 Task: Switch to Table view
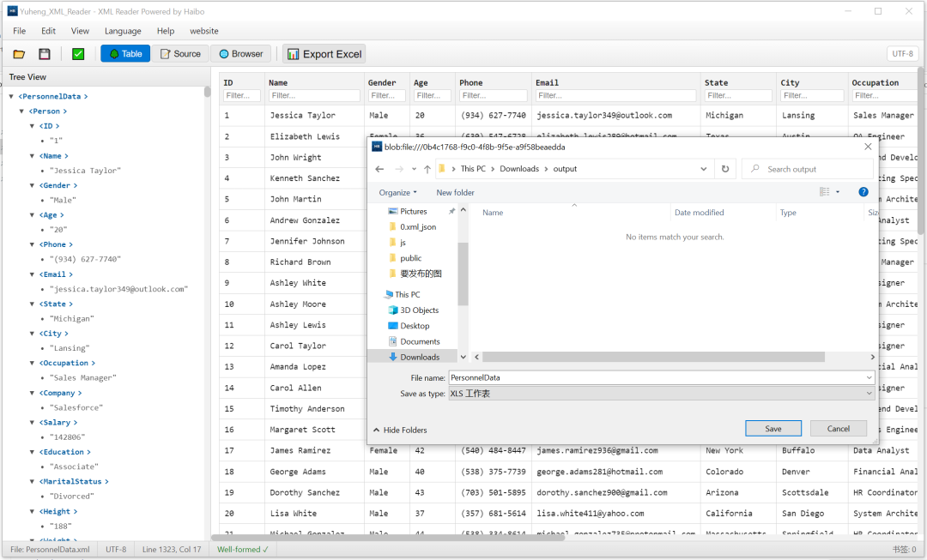pyautogui.click(x=125, y=54)
